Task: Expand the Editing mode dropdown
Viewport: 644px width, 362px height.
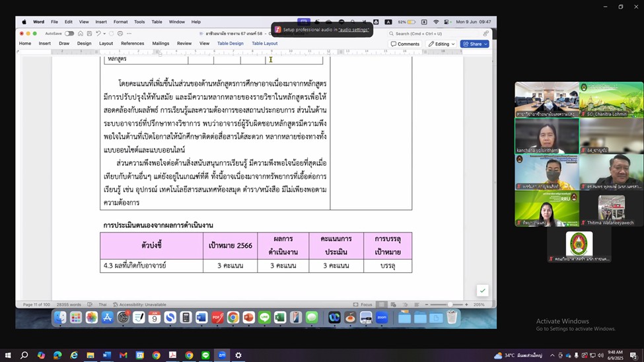Action: pos(441,44)
